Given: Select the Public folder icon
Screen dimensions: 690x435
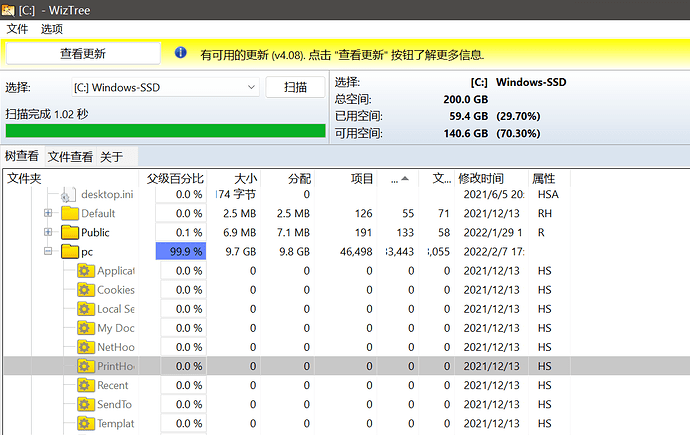Looking at the screenshot, I should (69, 232).
